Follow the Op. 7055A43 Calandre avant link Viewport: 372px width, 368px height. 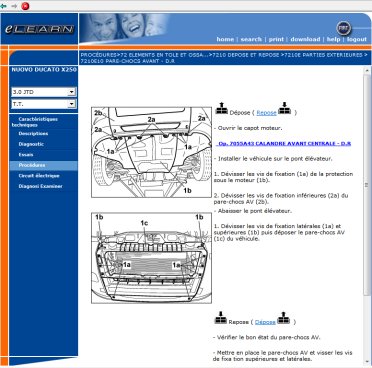coord(284,144)
